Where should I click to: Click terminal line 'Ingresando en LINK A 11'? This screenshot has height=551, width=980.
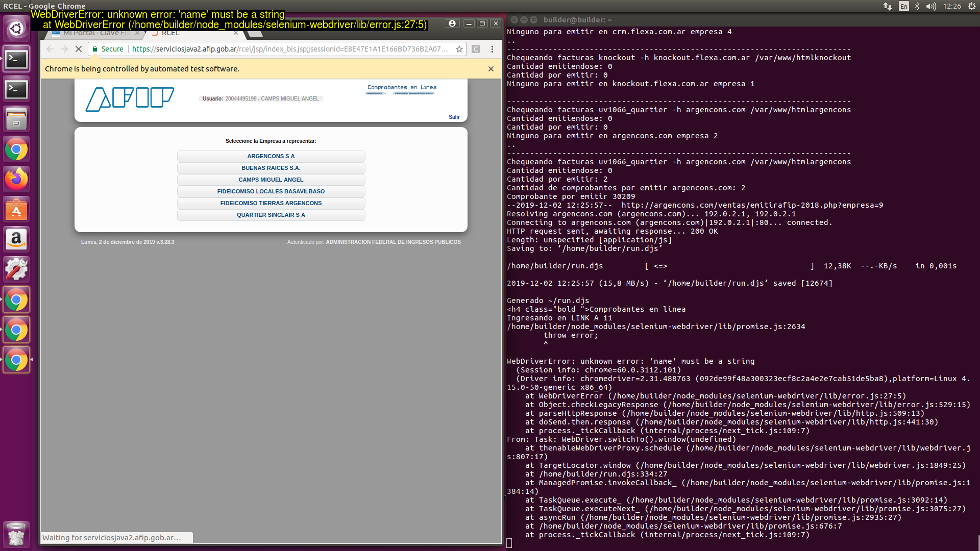[559, 318]
